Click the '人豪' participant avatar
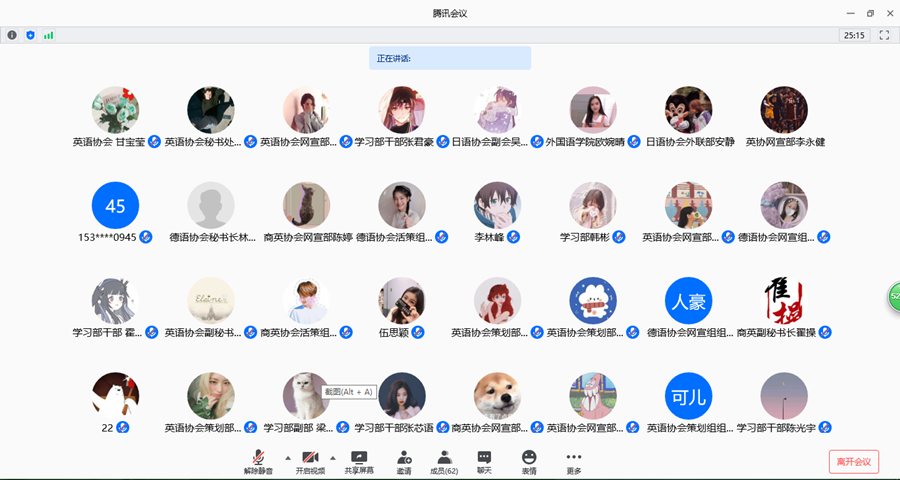The width and height of the screenshot is (900, 480). (x=688, y=300)
